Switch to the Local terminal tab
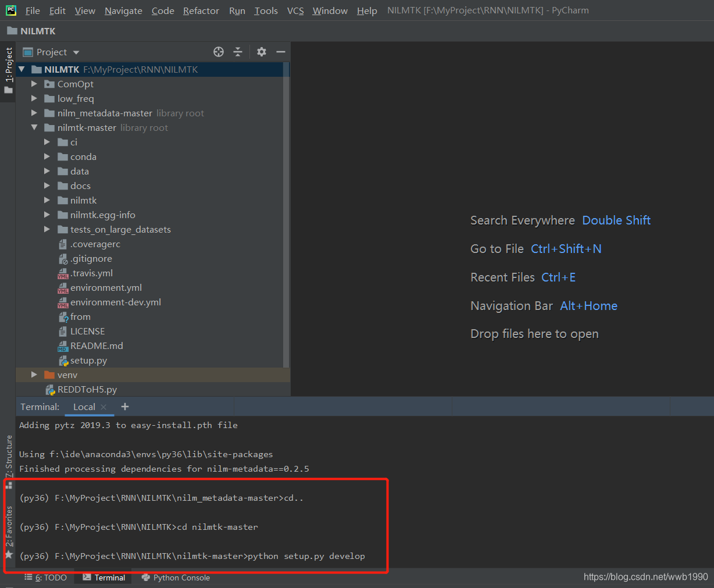 (84, 407)
